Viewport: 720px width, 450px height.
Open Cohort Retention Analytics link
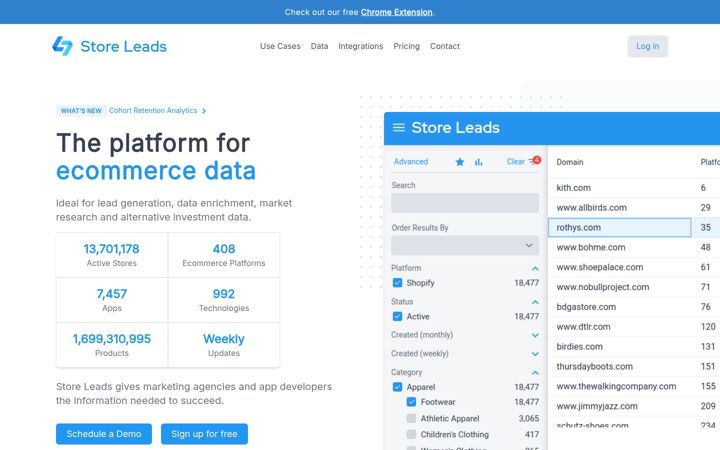[153, 111]
